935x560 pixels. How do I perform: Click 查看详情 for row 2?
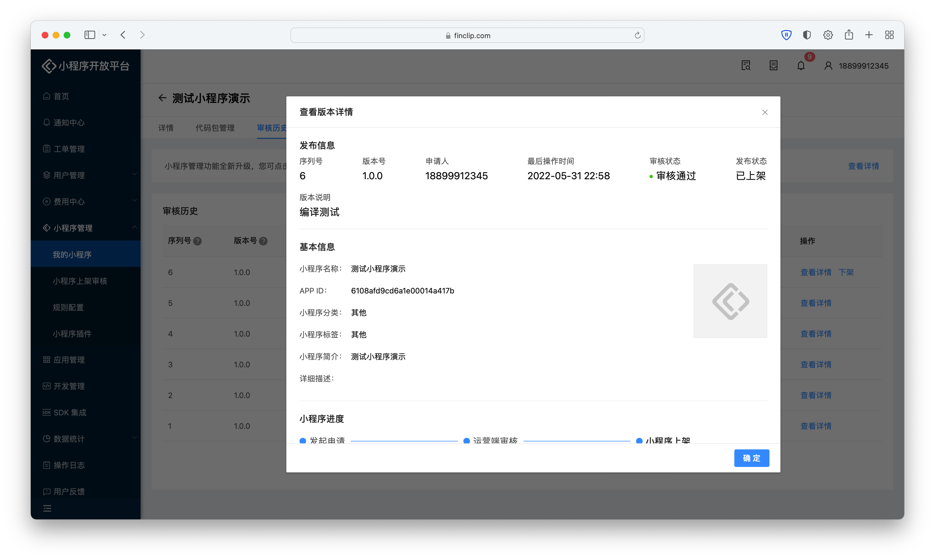816,395
